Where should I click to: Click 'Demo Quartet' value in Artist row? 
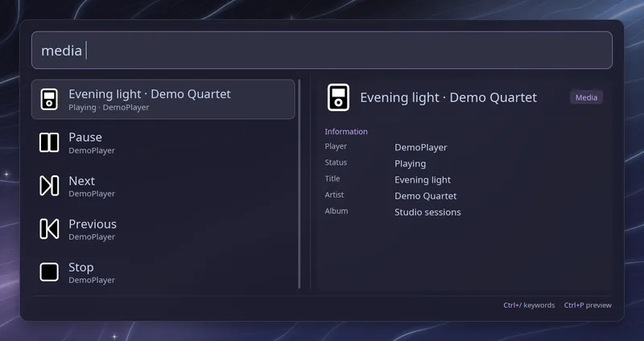pos(426,196)
